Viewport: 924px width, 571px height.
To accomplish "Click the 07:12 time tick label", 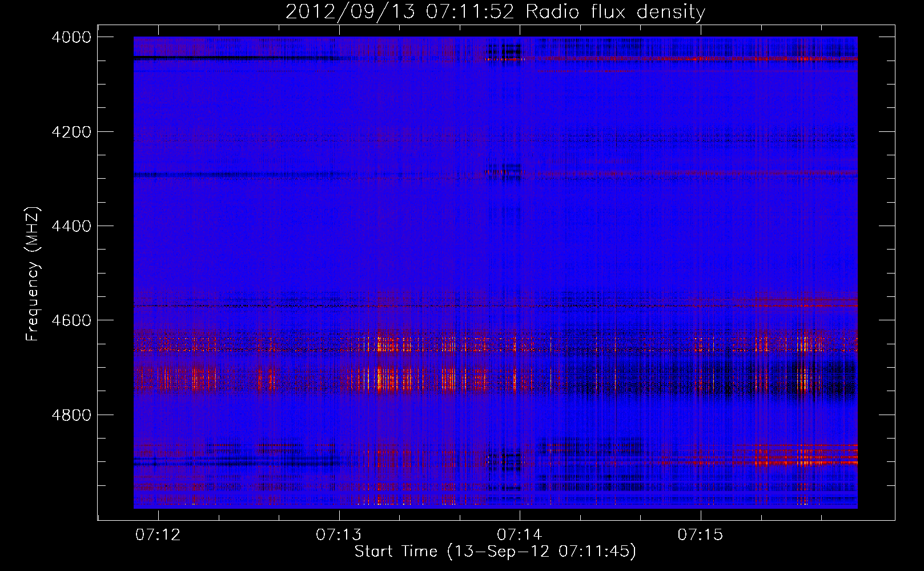I will pos(158,535).
